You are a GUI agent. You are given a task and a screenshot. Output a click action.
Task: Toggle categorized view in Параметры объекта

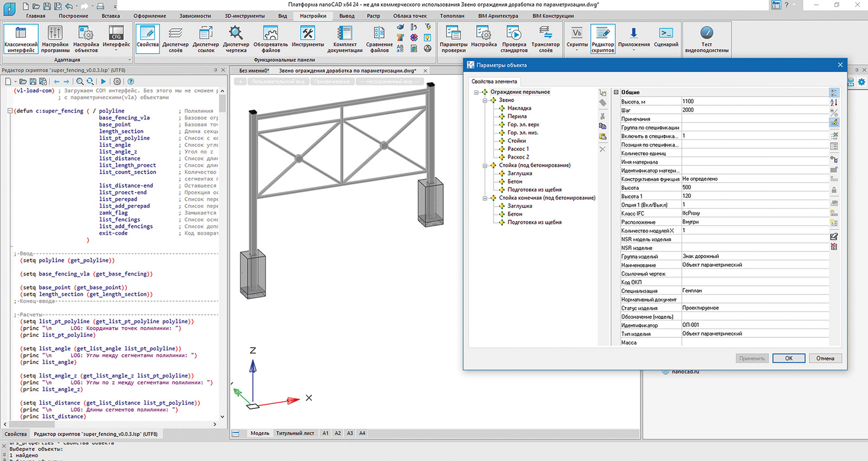tap(834, 93)
